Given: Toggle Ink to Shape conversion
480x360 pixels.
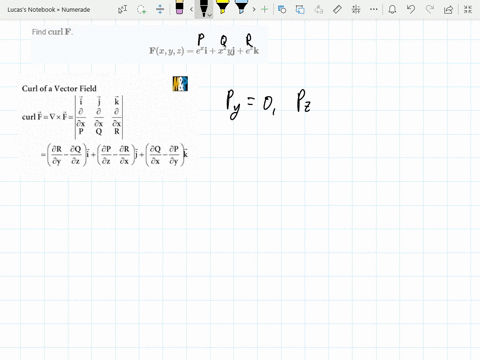Looking at the screenshot, I should pyautogui.click(x=300, y=9).
